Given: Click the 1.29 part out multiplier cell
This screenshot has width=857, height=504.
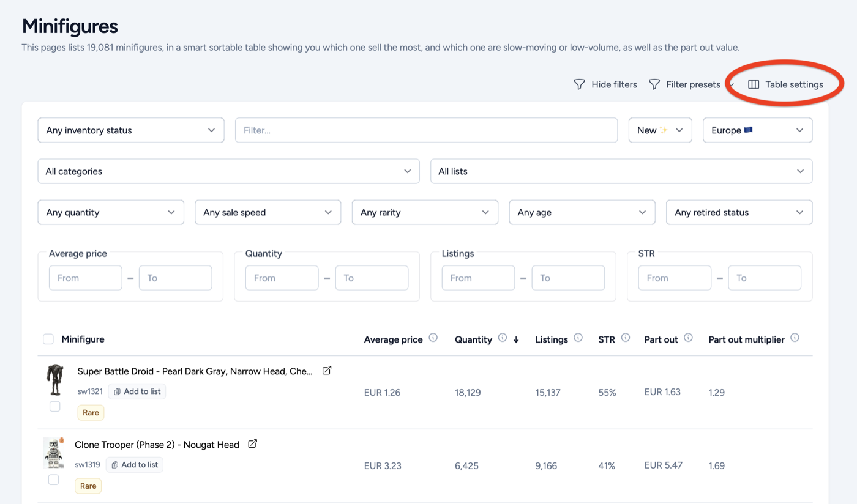Looking at the screenshot, I should tap(716, 393).
